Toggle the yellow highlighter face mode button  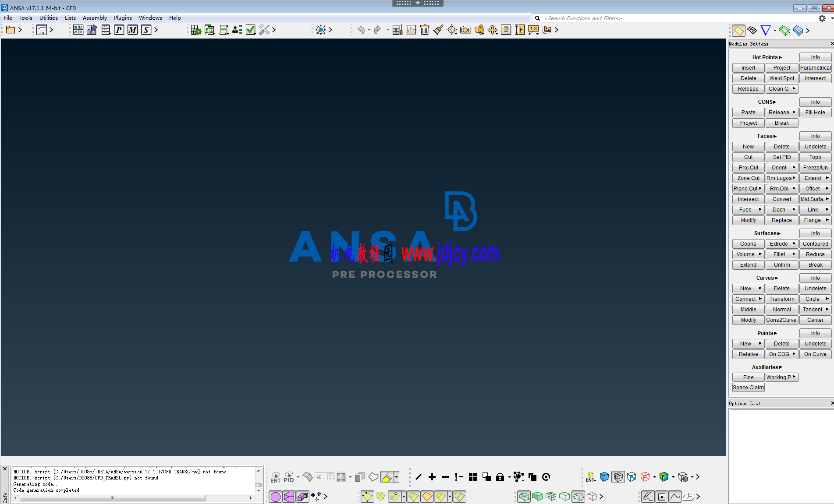(387, 477)
